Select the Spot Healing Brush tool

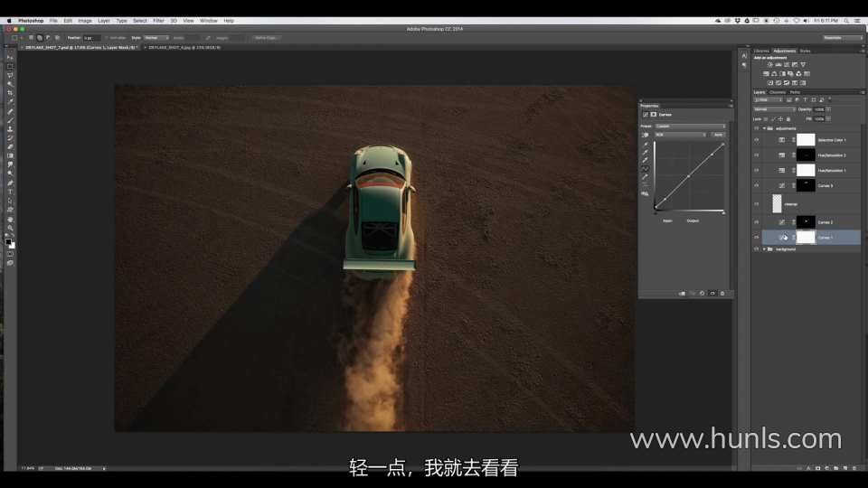coord(10,111)
